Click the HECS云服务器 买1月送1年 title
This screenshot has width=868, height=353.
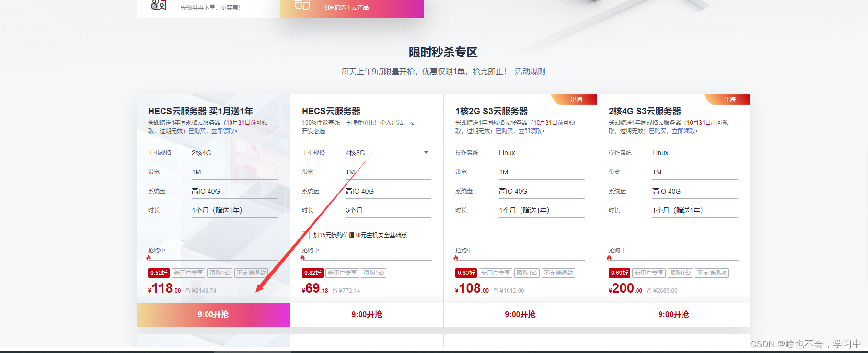[x=201, y=111]
